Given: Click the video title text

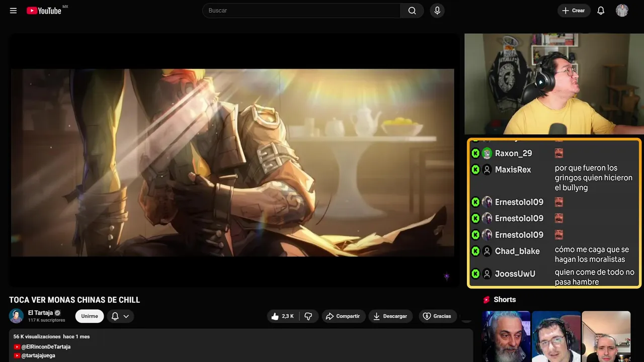Looking at the screenshot, I should click(74, 300).
